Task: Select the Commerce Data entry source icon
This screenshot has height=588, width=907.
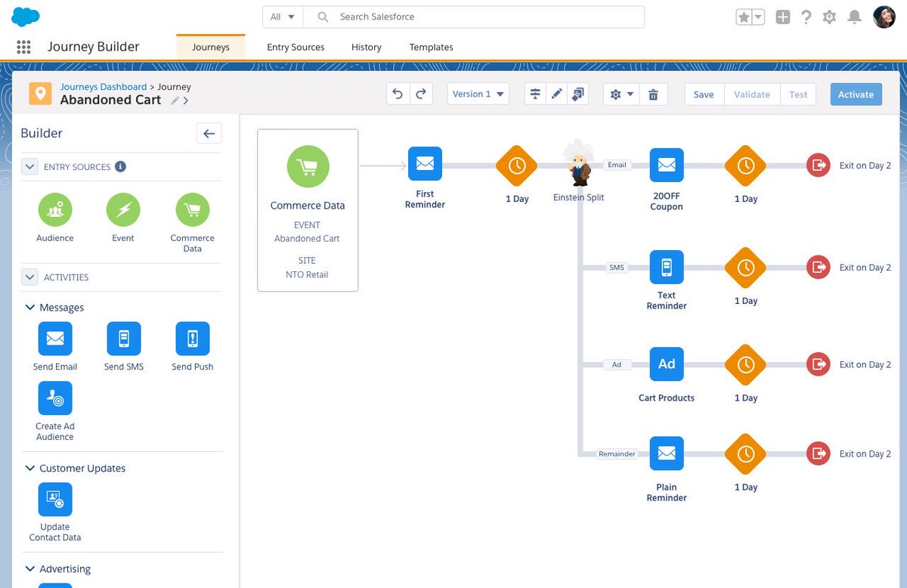Action: (x=193, y=210)
